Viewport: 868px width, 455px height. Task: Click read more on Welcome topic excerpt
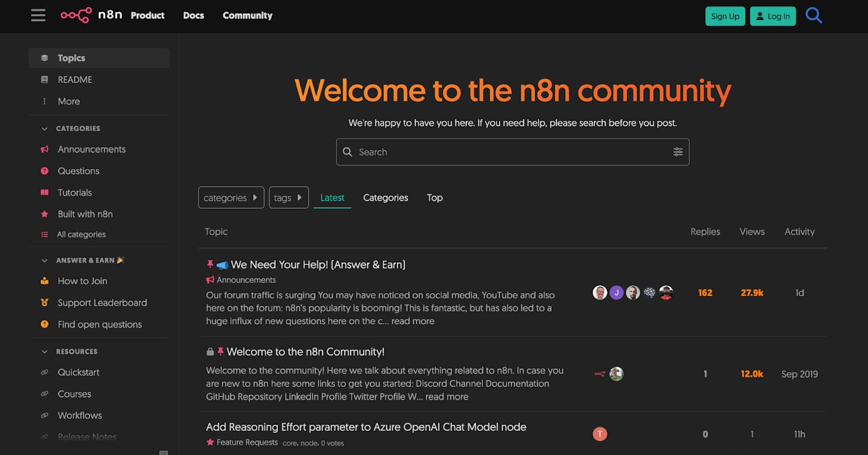pos(447,397)
